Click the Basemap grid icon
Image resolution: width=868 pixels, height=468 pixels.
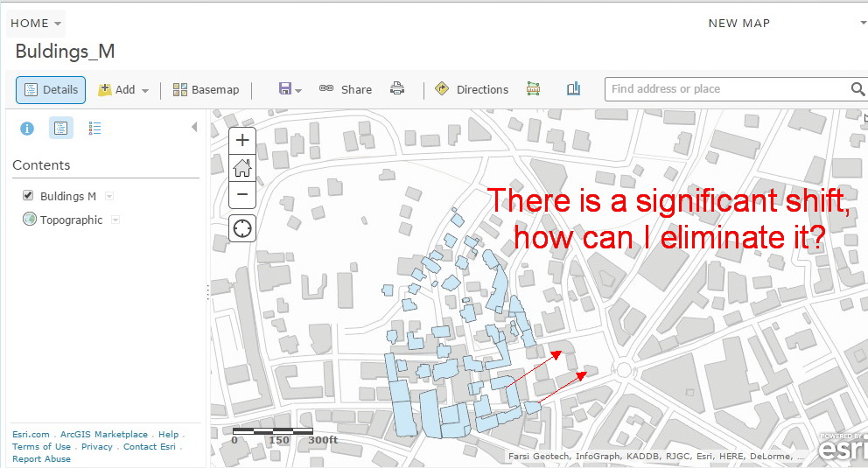(180, 89)
